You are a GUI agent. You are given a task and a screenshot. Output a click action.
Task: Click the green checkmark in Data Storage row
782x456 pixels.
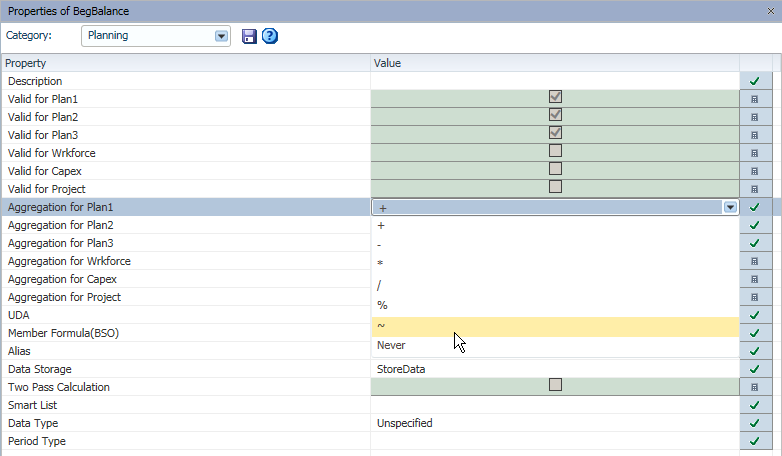pyautogui.click(x=755, y=369)
